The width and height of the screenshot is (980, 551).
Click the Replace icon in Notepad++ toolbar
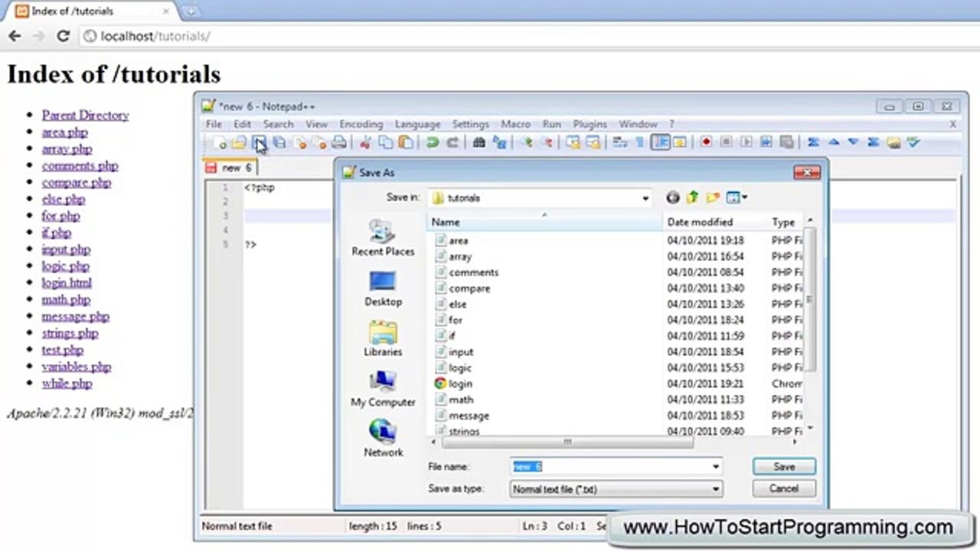[500, 142]
